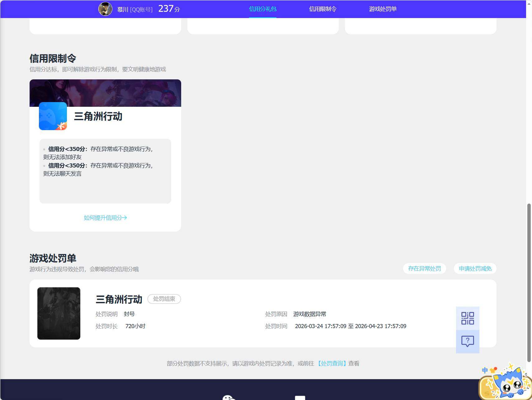Viewport: 532px width, 400px height.
Task: Open the help question-mark chat icon
Action: pos(468,341)
